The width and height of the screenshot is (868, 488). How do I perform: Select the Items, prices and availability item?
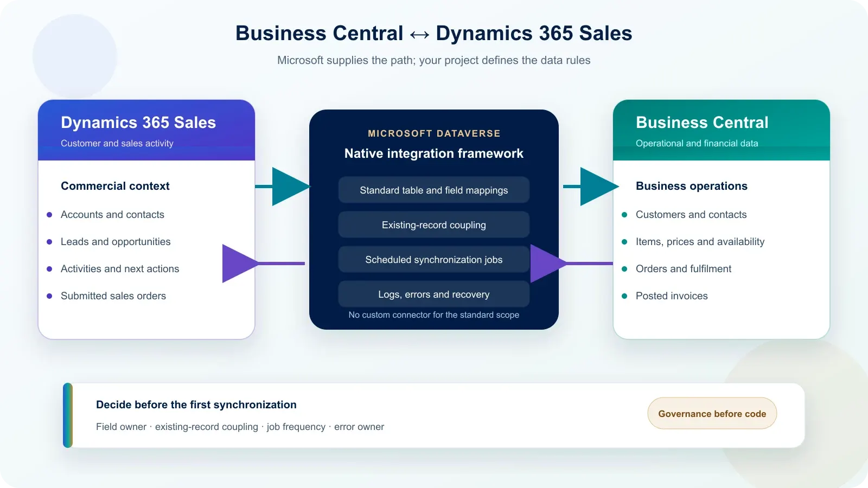tap(700, 242)
